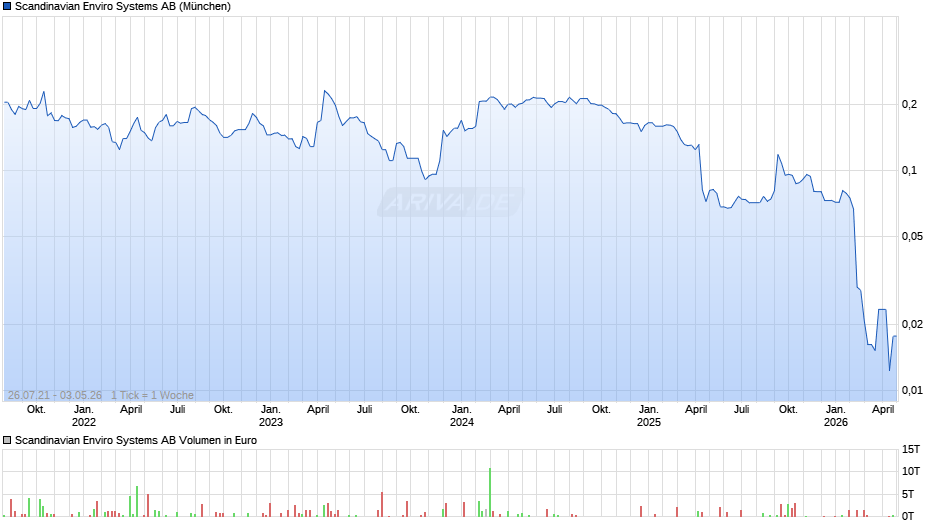Click the 0,02 price axis label
Viewport: 940px width, 526px height.
912,324
